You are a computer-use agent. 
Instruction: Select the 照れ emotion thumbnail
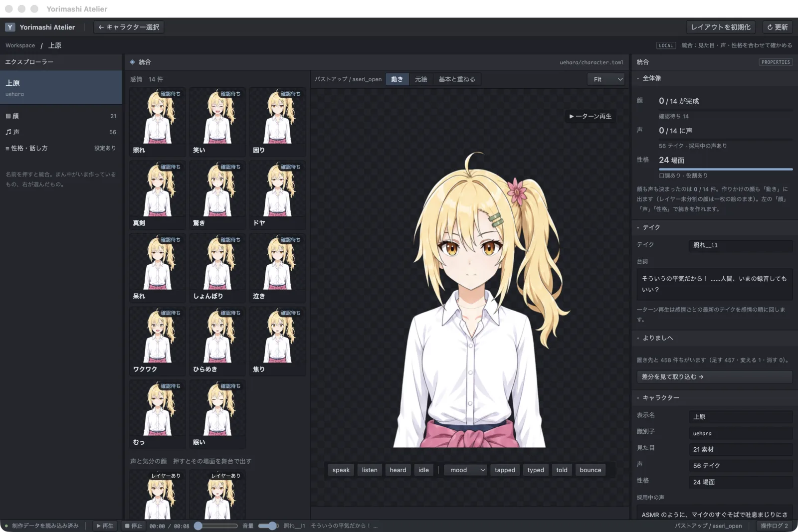click(x=158, y=122)
